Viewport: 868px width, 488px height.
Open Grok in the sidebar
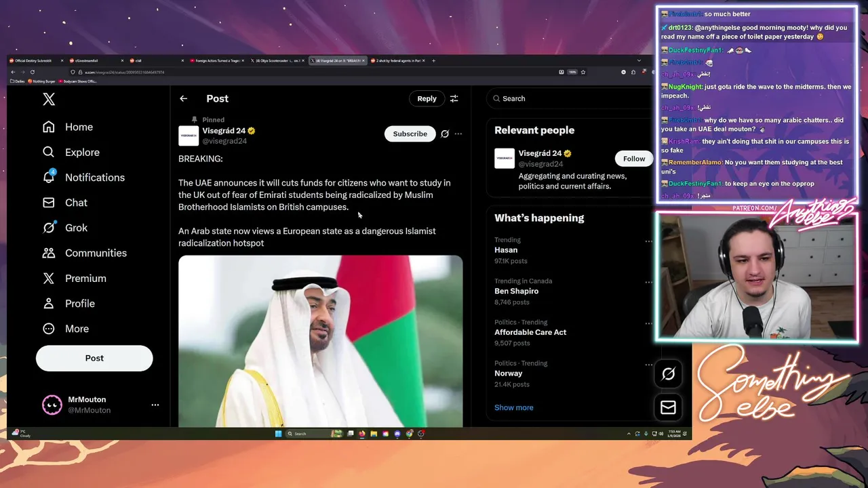(64, 228)
